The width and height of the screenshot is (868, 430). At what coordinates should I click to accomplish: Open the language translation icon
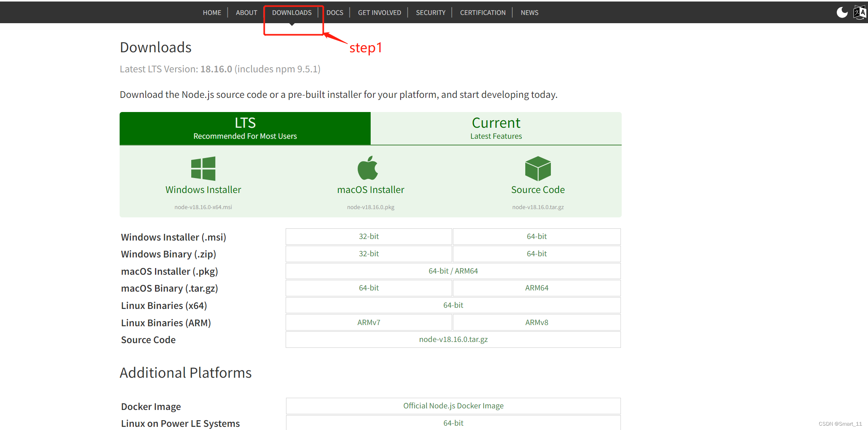859,13
